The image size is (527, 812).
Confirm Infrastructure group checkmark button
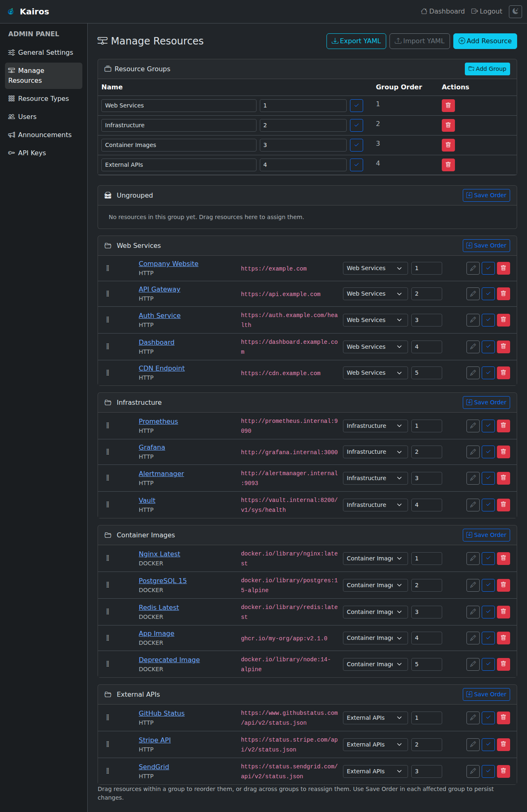pos(356,125)
